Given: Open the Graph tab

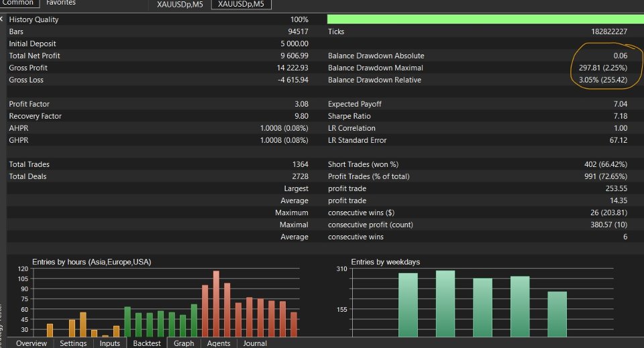Looking at the screenshot, I should [184, 343].
